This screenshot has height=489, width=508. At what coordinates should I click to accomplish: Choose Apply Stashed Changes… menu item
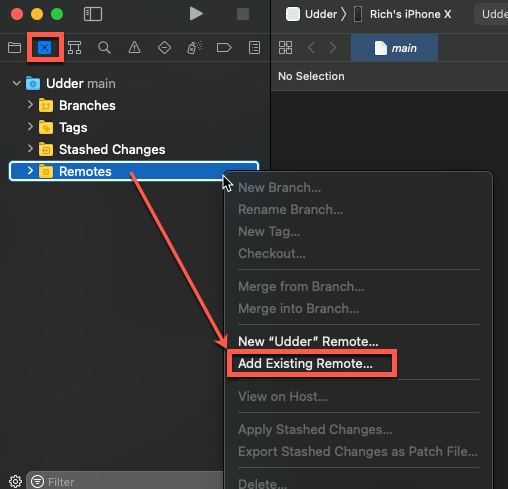click(315, 430)
